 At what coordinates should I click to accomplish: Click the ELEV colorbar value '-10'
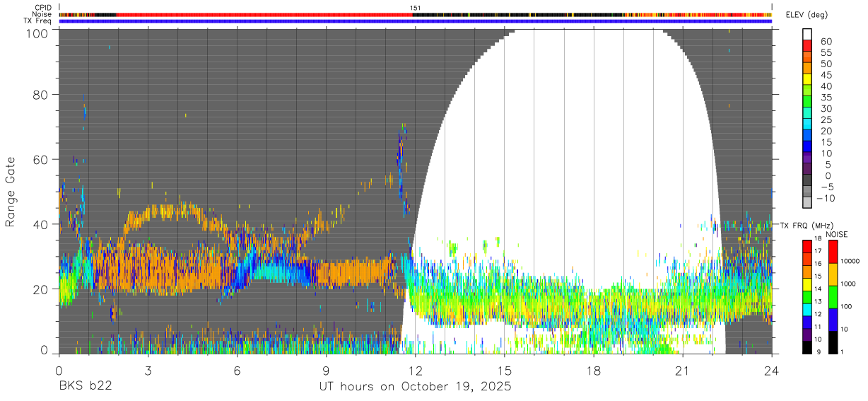coord(827,198)
